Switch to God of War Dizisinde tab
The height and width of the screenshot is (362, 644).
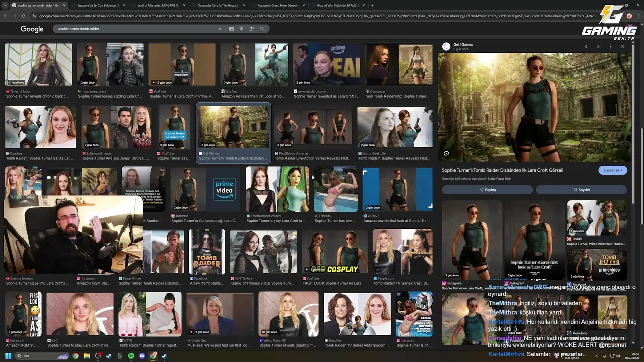pos(338,5)
